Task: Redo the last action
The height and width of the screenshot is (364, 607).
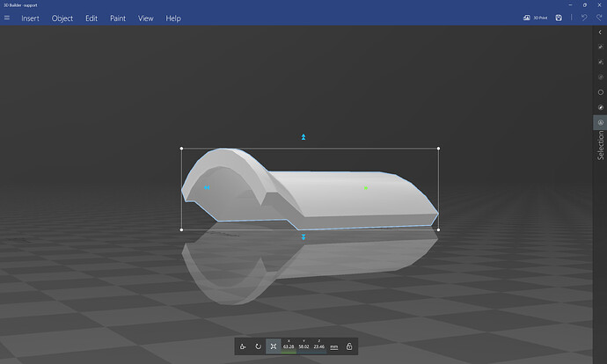Action: click(599, 18)
